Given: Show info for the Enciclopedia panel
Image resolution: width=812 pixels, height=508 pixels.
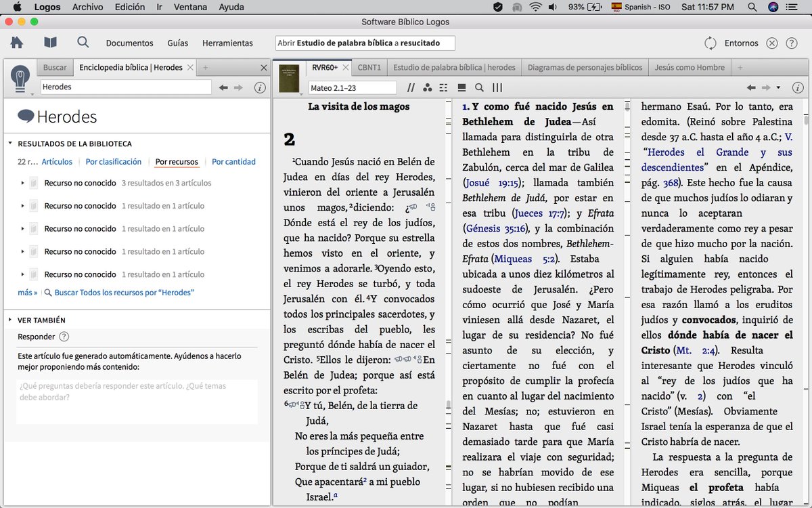Looking at the screenshot, I should coord(260,87).
